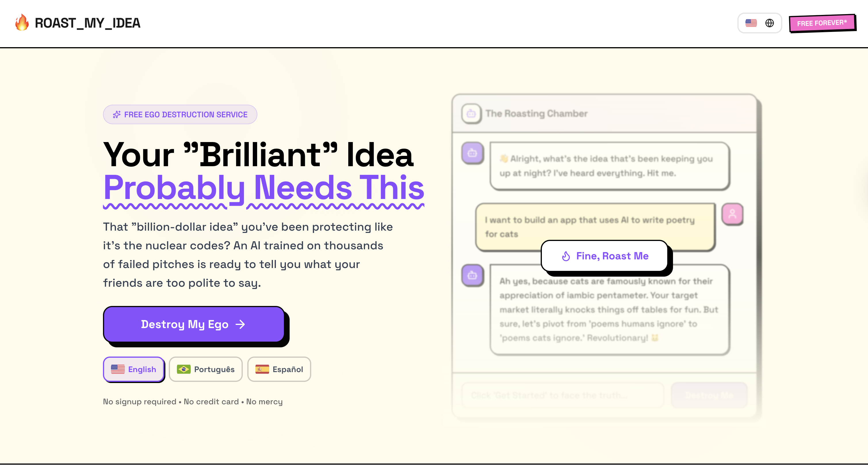Click the 'face the truth' chat input field
The image size is (868, 471).
click(563, 395)
